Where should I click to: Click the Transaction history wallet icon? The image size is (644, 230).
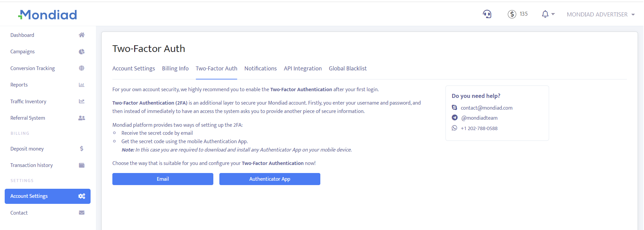tap(82, 165)
